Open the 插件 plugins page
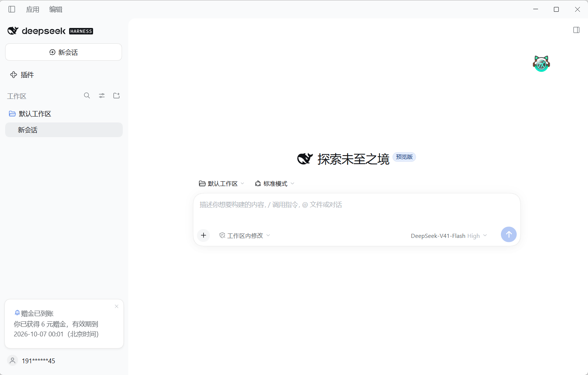 tap(22, 75)
